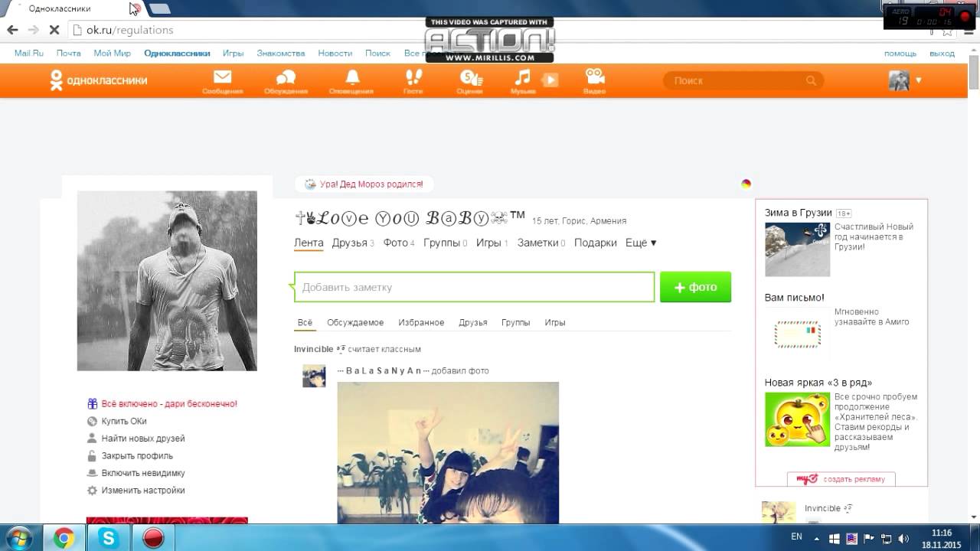Click the Добавить заметку input field

click(x=475, y=287)
